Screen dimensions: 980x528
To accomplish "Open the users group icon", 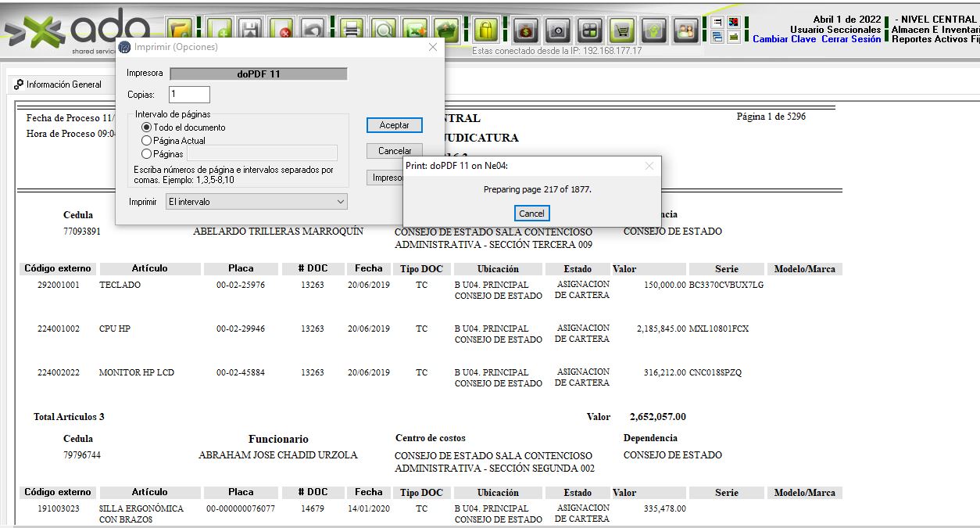I will pyautogui.click(x=685, y=31).
